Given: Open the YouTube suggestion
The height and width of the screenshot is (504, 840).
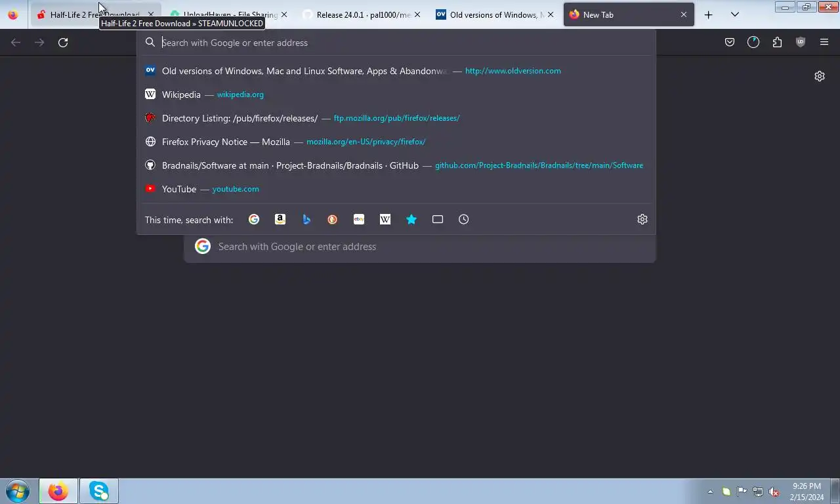Looking at the screenshot, I should (396, 189).
